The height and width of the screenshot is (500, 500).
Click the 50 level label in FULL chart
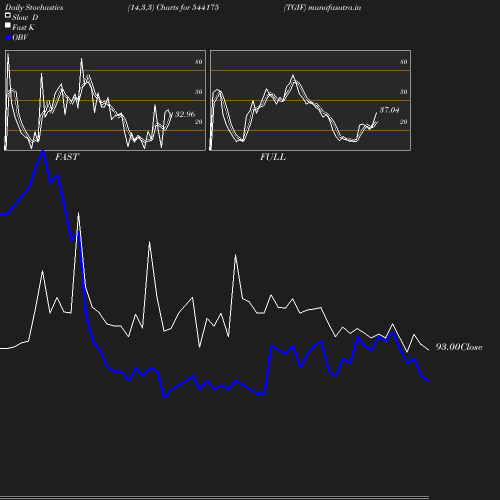click(x=404, y=92)
